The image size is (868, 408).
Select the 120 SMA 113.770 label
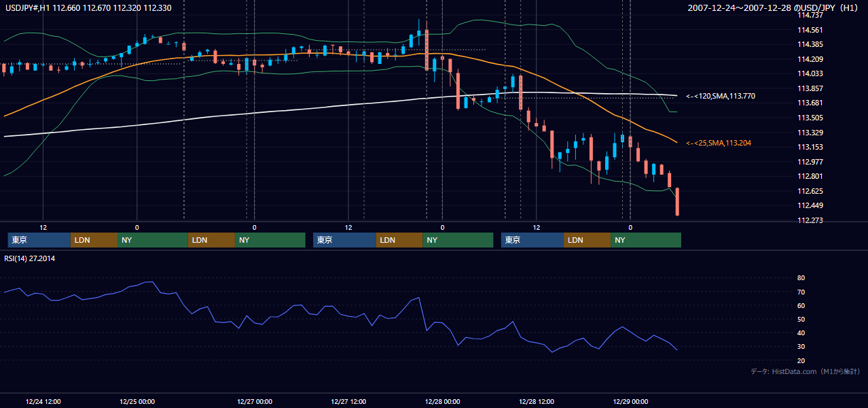click(x=721, y=97)
